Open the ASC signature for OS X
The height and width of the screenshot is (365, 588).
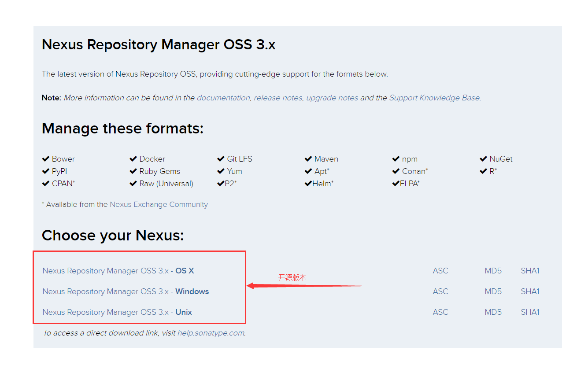[440, 271]
